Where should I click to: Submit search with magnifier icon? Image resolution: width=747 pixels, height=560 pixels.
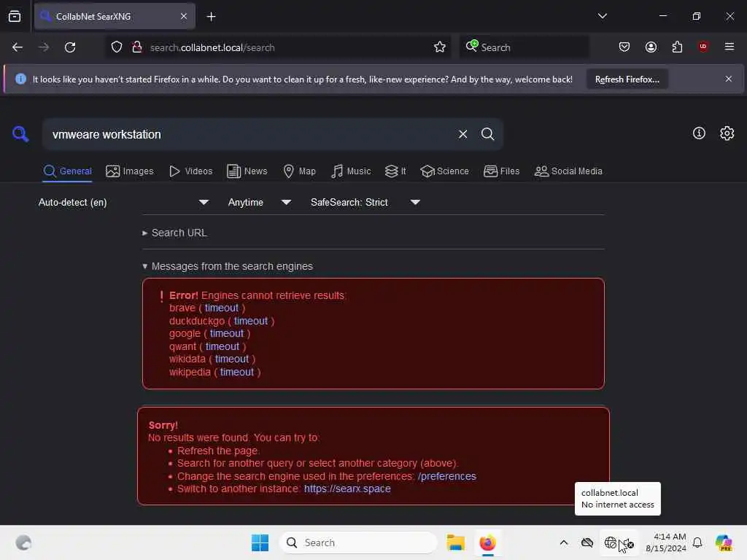point(487,134)
